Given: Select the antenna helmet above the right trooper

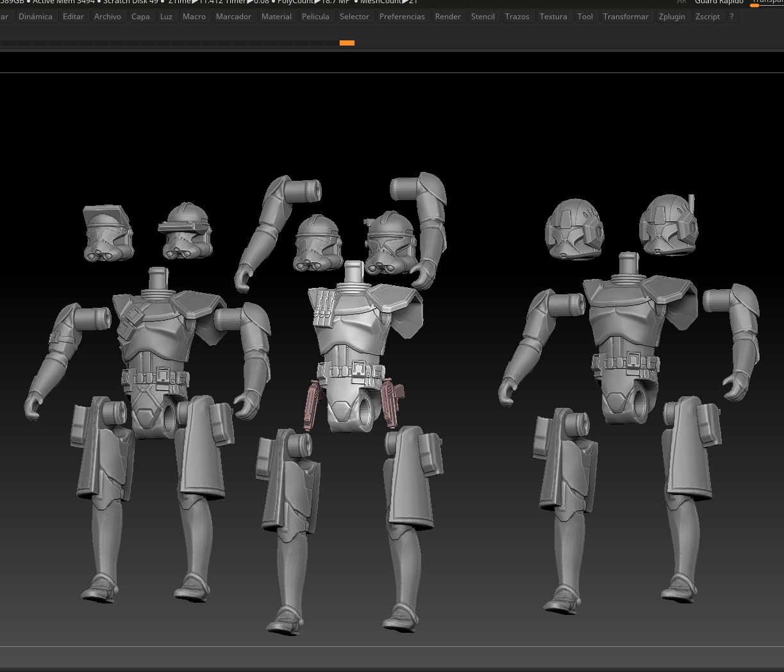Looking at the screenshot, I should click(x=669, y=224).
